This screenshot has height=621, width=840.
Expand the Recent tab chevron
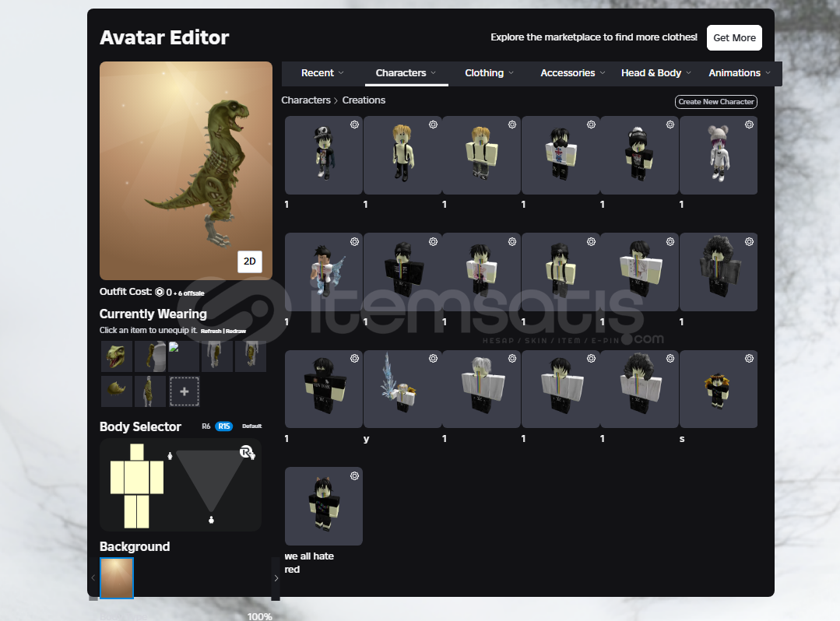point(341,73)
